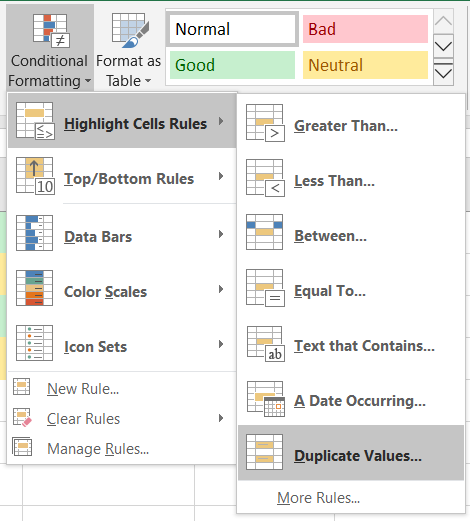Click the Format as Table icon
The width and height of the screenshot is (470, 521).
[x=131, y=30]
